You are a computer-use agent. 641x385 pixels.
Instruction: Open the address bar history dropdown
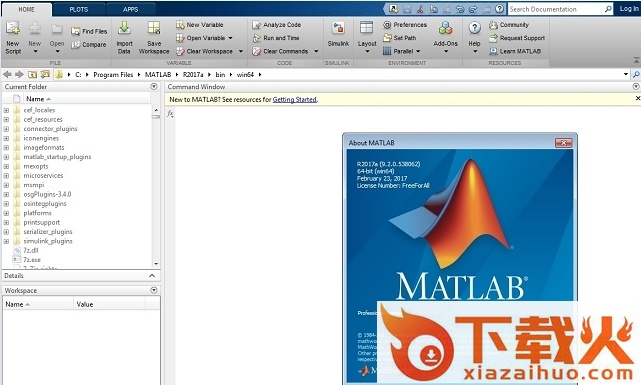[625, 74]
